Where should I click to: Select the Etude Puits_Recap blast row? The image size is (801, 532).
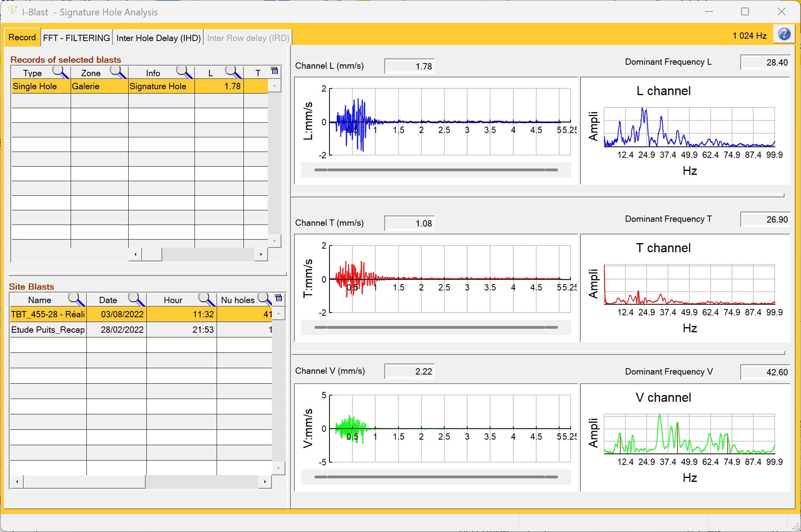pos(118,330)
